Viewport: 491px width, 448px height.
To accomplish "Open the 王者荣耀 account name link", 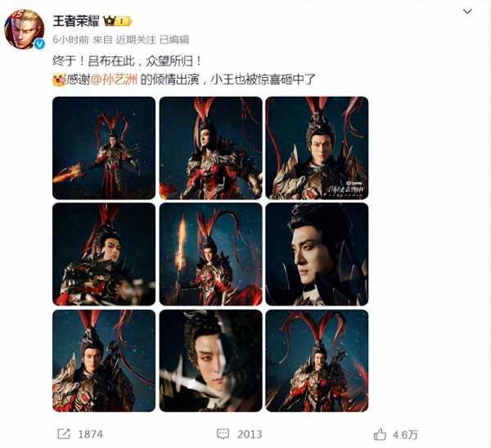I will [x=76, y=21].
